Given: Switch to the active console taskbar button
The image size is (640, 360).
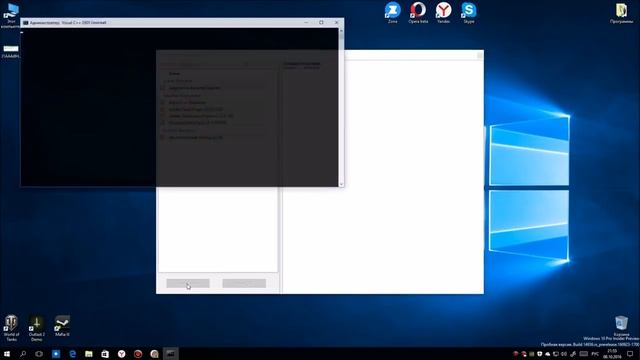Looking at the screenshot, I should point(171,354).
